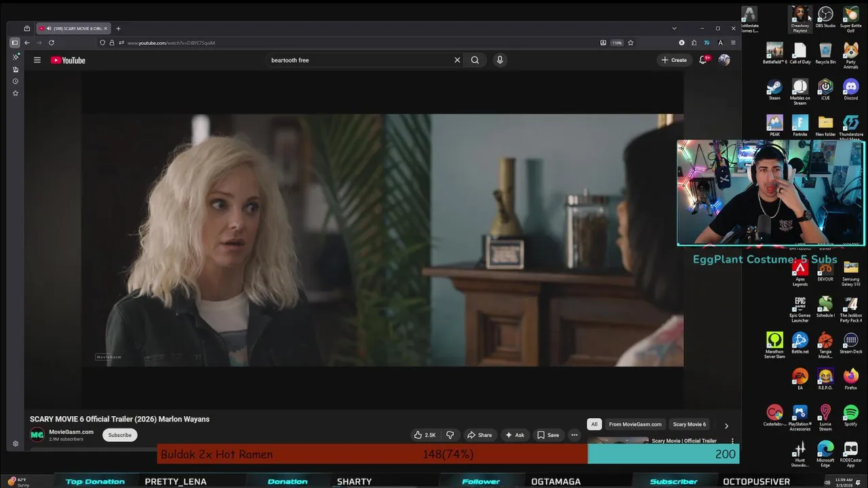Open EA app desktop shortcut

(800, 380)
